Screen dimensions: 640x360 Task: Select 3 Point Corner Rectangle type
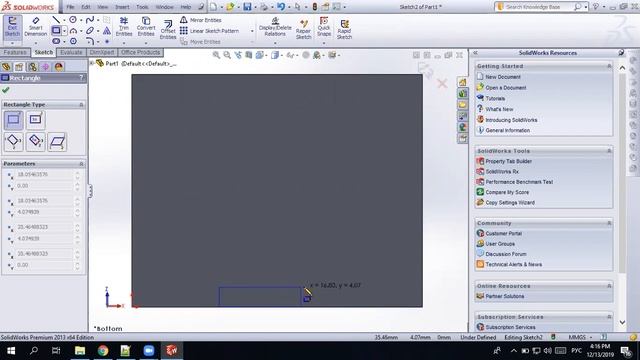[x=13, y=141]
